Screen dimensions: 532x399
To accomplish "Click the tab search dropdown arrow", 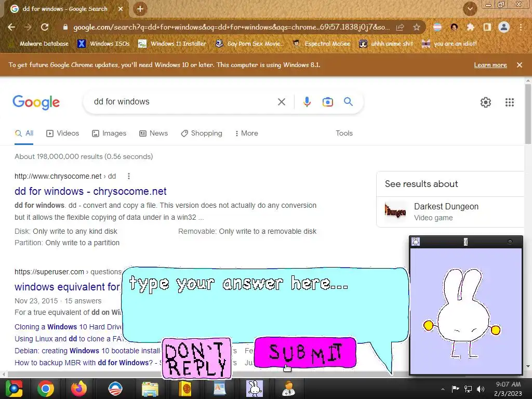I will (470, 9).
